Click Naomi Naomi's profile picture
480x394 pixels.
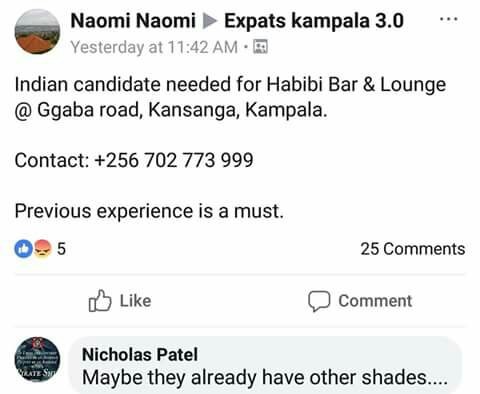click(37, 32)
